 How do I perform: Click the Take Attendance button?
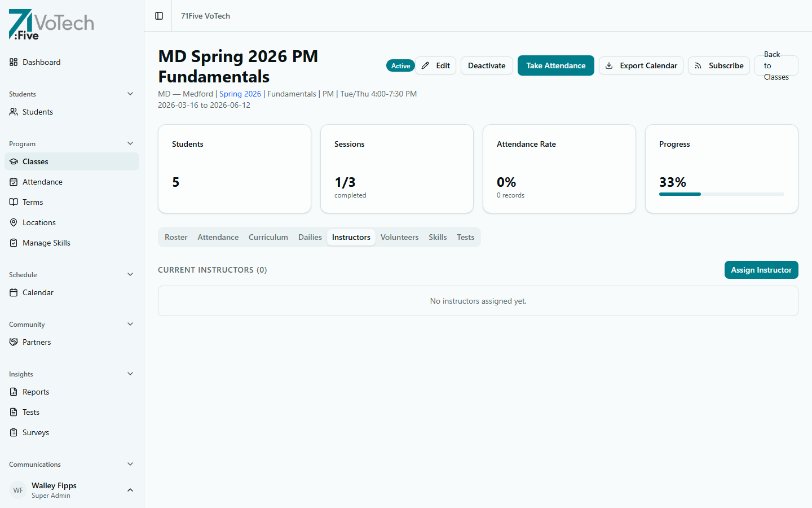click(x=555, y=65)
